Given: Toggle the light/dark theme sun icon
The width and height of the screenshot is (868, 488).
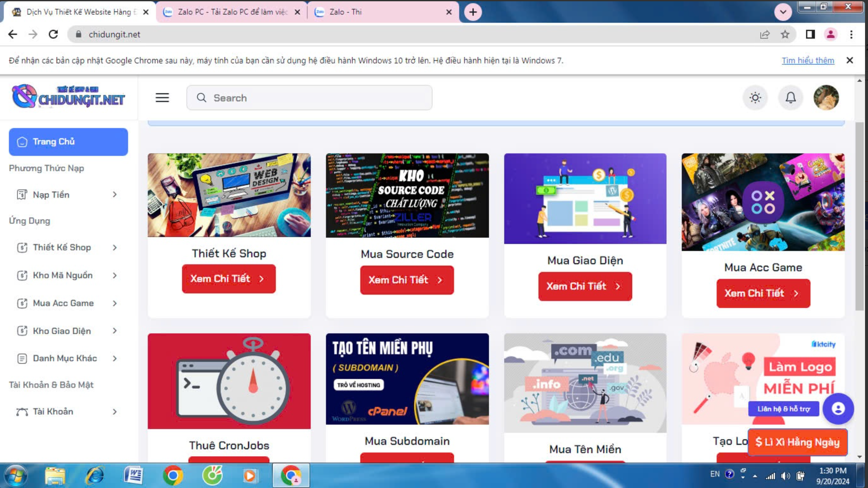Looking at the screenshot, I should point(755,98).
